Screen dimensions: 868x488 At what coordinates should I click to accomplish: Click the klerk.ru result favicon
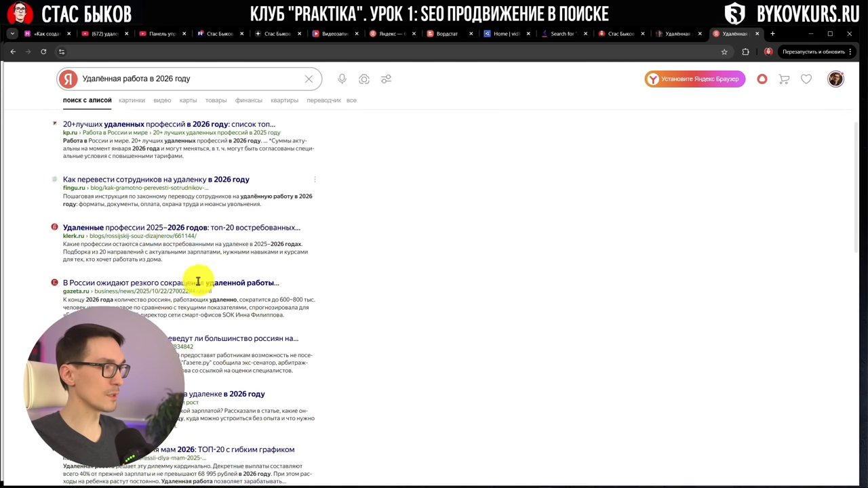[54, 227]
